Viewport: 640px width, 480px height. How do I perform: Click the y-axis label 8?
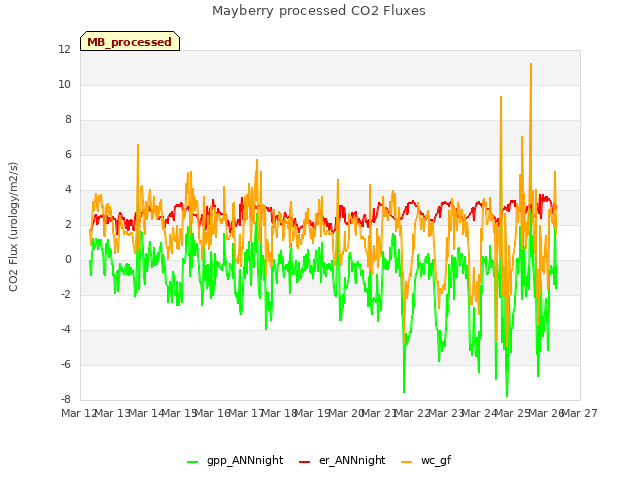tap(68, 120)
